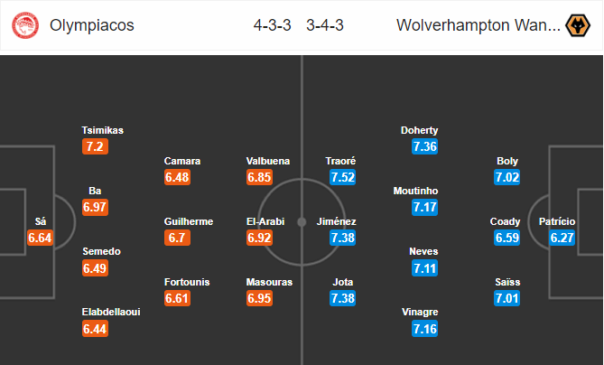604x365 pixels.
Task: Select Traoré's 7.52 rating badge
Action: [342, 177]
